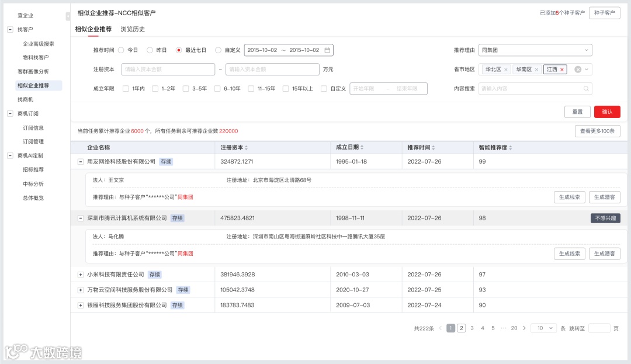The image size is (631, 364).
Task: Check the 15年以上 checkbox
Action: tap(286, 88)
